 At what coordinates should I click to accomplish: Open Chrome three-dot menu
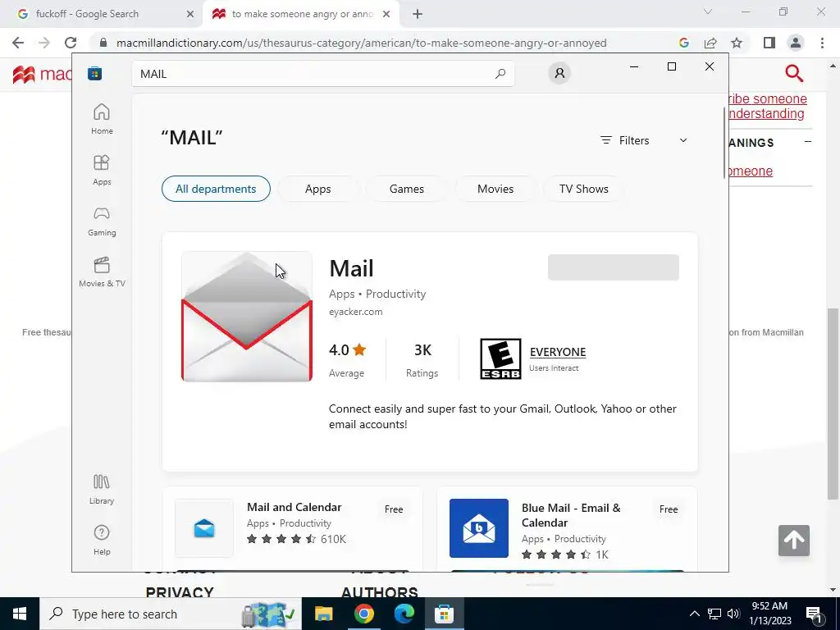[822, 43]
